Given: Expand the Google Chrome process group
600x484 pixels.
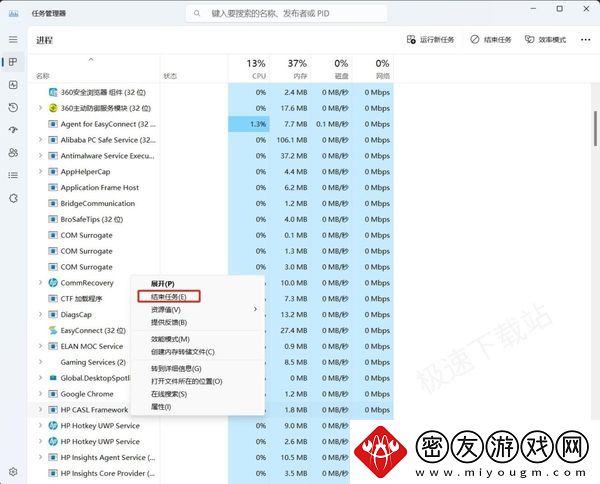Looking at the screenshot, I should point(40,394).
